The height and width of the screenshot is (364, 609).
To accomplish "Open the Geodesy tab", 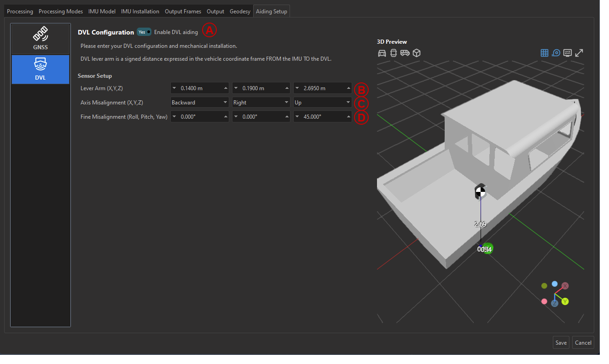I will [240, 12].
